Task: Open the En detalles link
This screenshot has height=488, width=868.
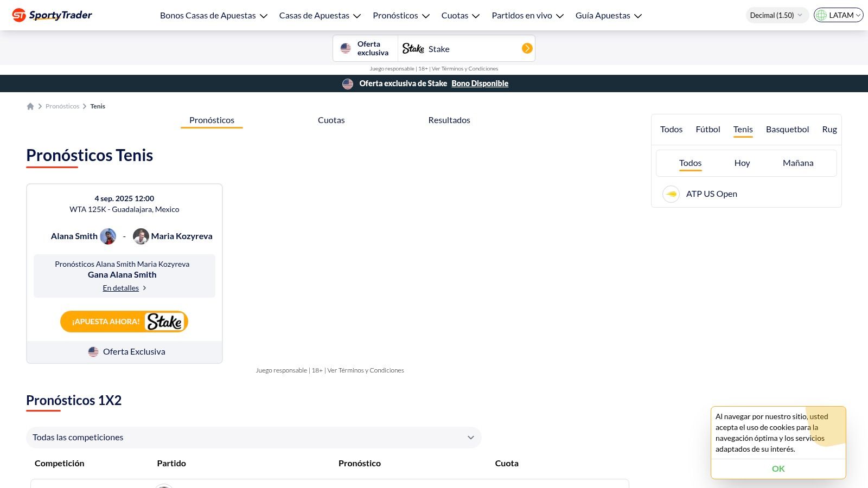Action: tap(124, 288)
